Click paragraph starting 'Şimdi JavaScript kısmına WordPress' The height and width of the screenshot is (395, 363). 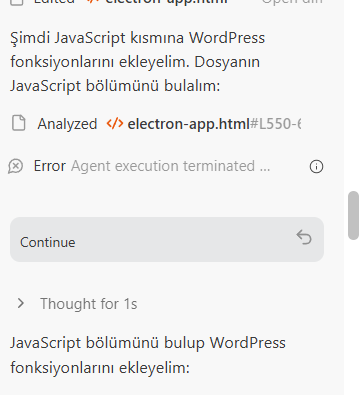[138, 62]
